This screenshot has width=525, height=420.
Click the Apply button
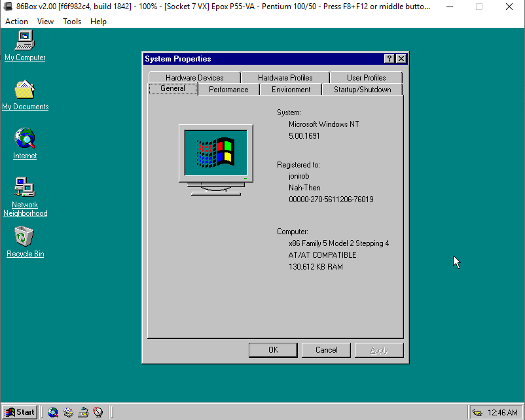point(379,350)
